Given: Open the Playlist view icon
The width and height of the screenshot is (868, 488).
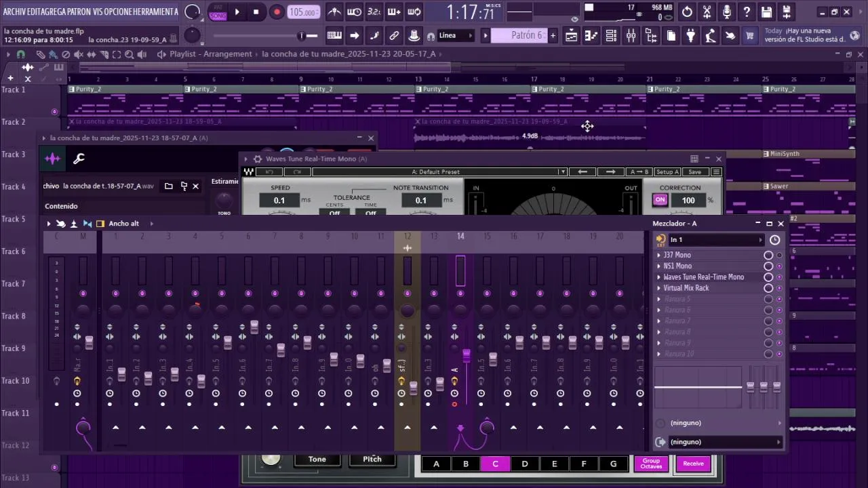Looking at the screenshot, I should 571,36.
